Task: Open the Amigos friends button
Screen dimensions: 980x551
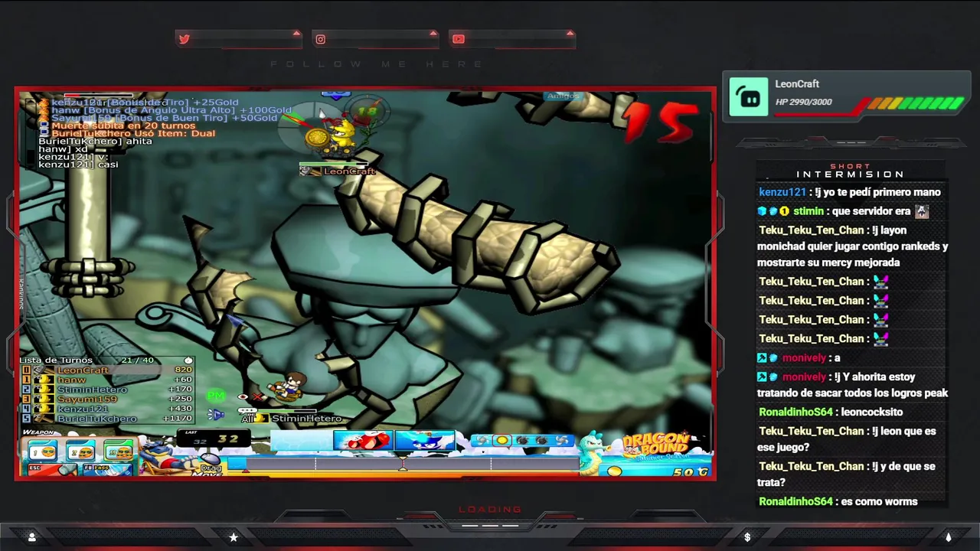Action: click(563, 96)
